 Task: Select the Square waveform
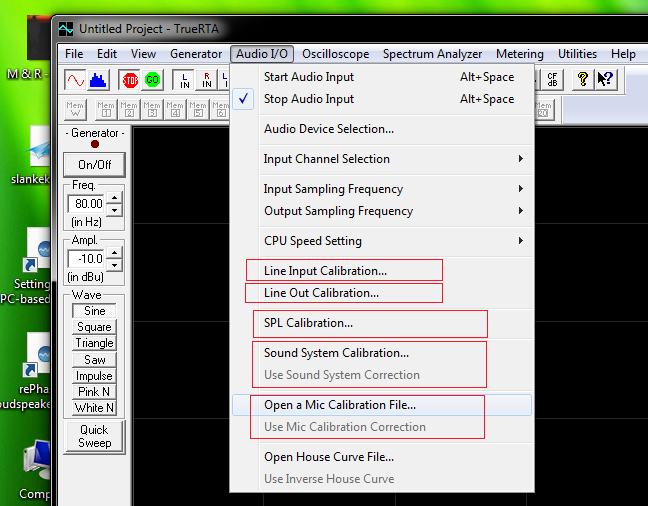pyautogui.click(x=95, y=327)
